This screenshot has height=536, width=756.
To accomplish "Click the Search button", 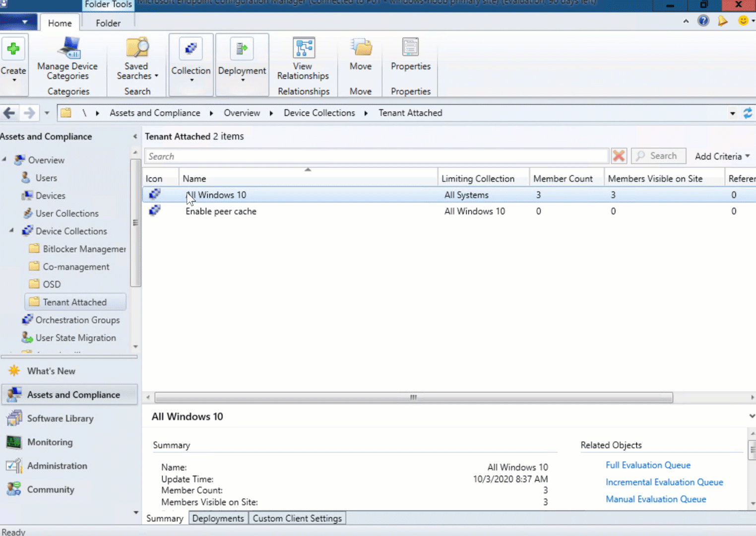I will 658,156.
